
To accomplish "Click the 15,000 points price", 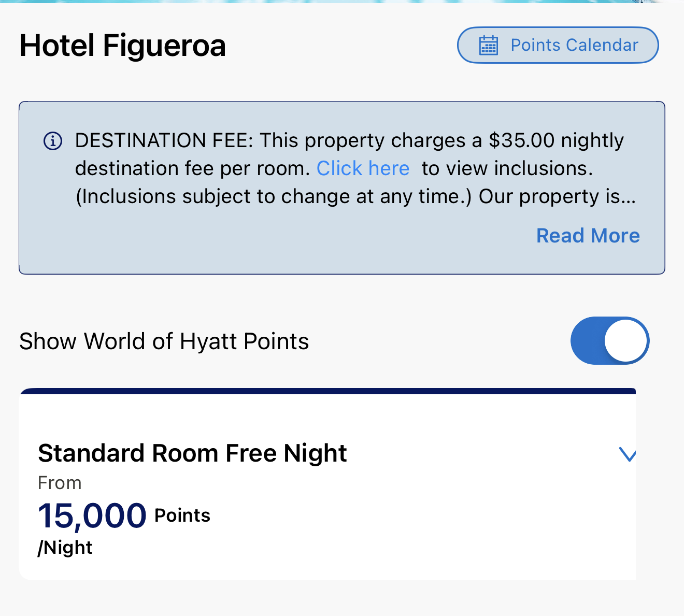I will tap(92, 515).
